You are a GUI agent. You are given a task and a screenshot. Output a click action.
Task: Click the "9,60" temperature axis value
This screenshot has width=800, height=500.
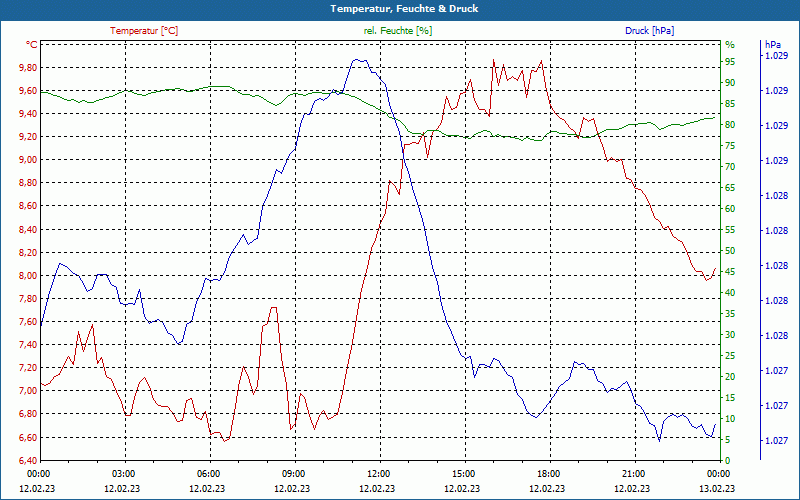28,91
